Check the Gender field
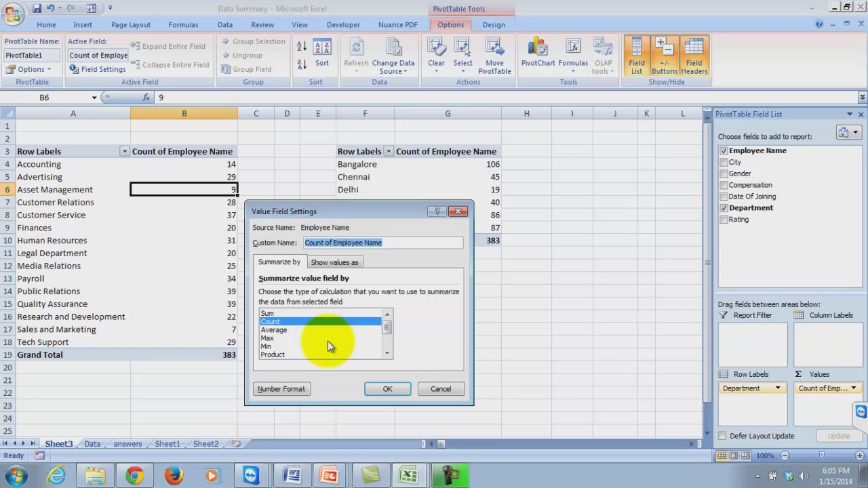Image resolution: width=868 pixels, height=488 pixels. point(724,174)
